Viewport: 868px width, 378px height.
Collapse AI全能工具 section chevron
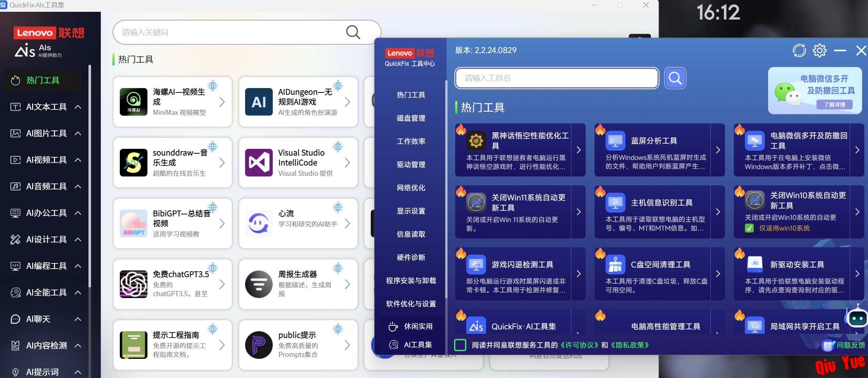coord(78,293)
